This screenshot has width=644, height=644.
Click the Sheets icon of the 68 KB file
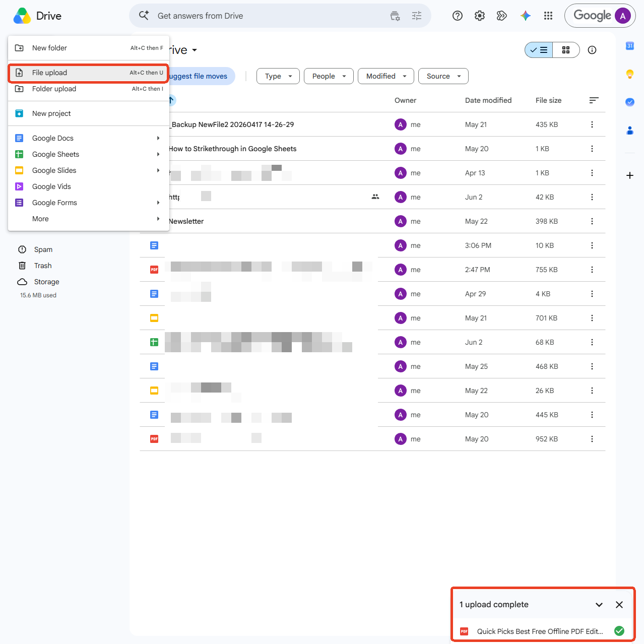pos(154,342)
